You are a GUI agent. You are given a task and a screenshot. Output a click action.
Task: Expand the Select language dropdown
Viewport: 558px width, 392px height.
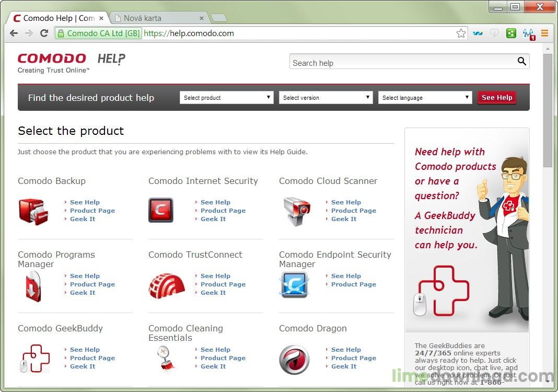[x=425, y=98]
